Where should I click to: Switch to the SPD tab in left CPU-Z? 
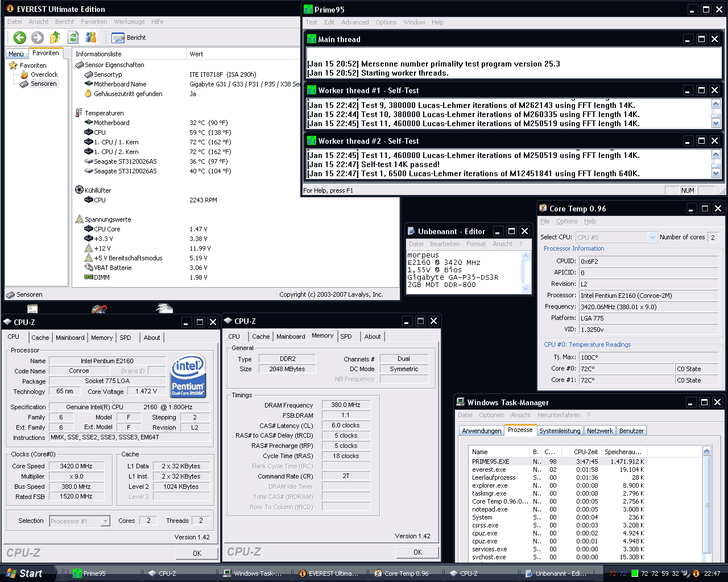126,338
